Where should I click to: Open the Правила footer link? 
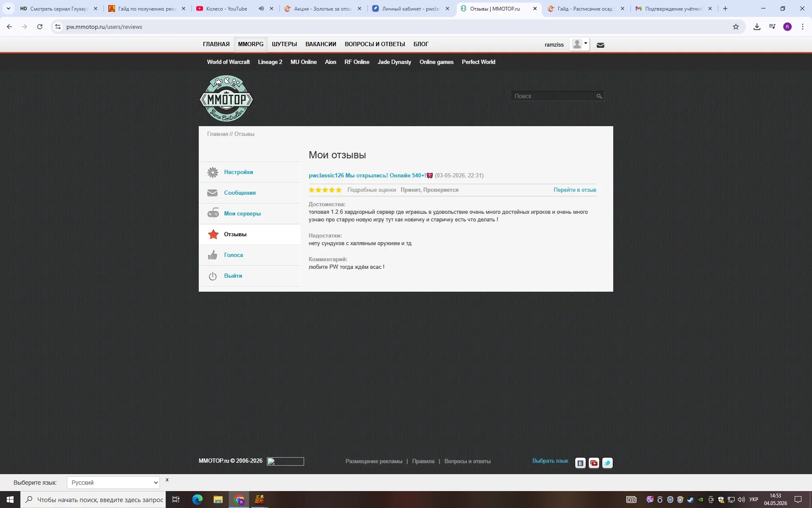[x=423, y=461]
